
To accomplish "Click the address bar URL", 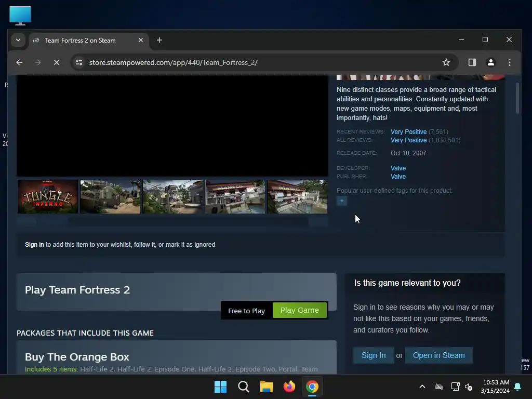I will [173, 62].
